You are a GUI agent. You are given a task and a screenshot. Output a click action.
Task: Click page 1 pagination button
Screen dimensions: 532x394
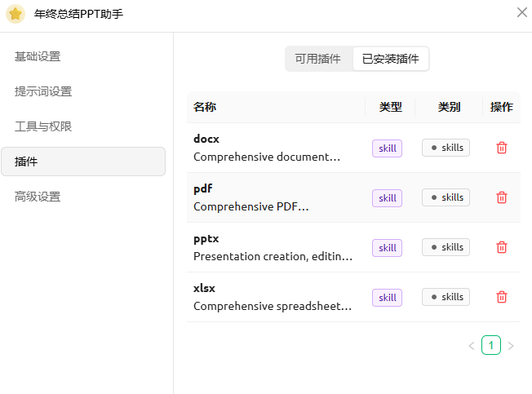click(x=490, y=345)
